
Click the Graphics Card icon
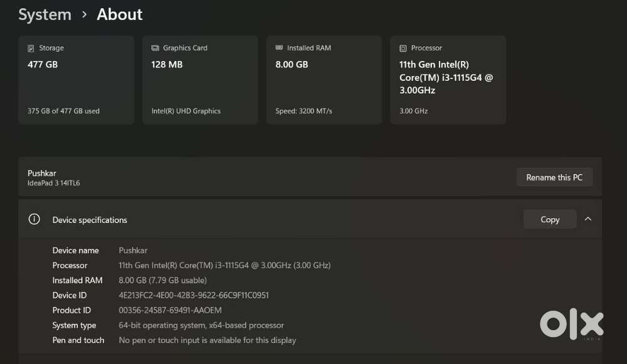155,48
